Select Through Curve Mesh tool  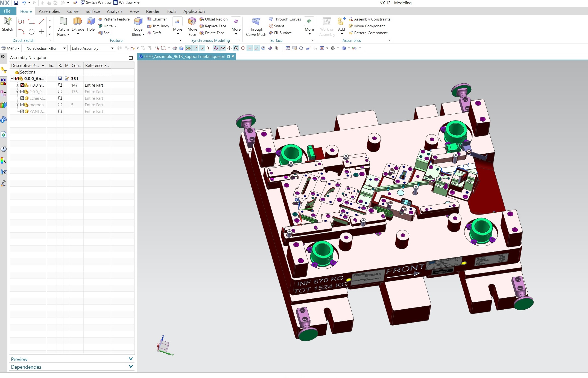point(256,22)
